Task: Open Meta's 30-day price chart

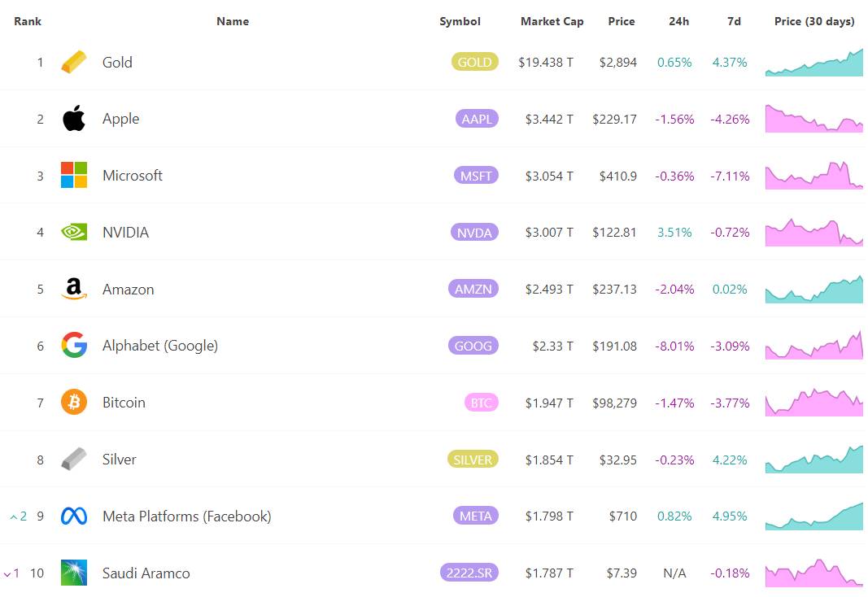Action: tap(813, 516)
